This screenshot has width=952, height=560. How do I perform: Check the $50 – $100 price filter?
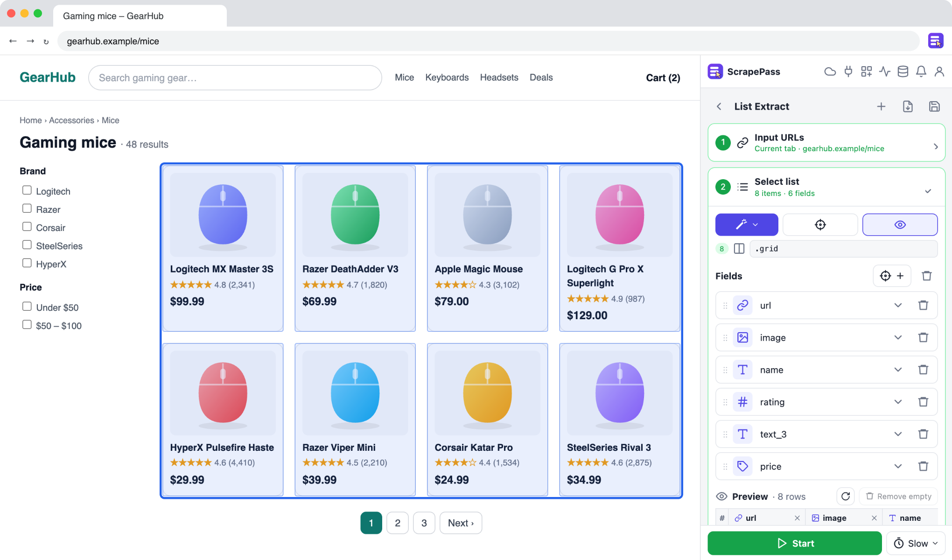point(27,325)
